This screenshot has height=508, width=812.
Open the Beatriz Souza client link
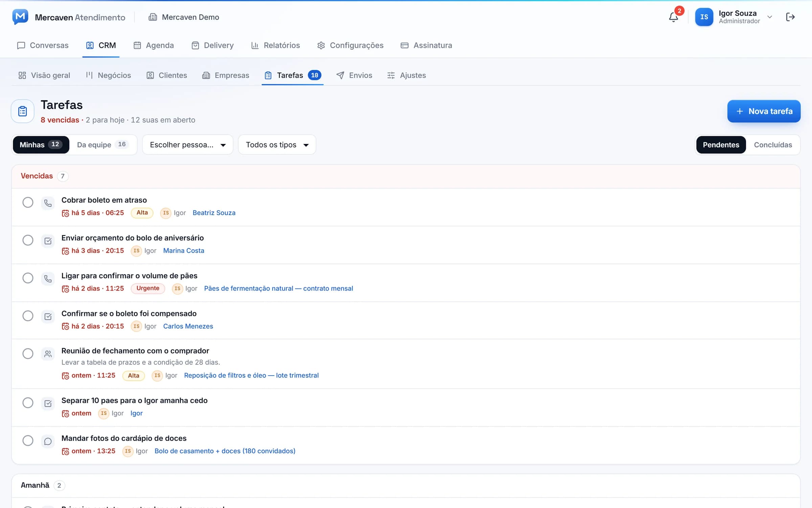tap(214, 213)
